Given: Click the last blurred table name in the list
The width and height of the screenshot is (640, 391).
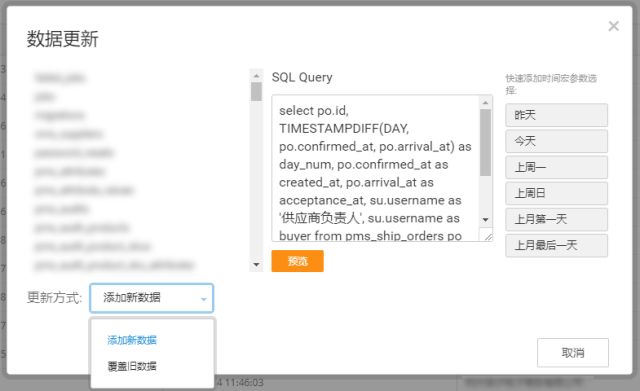Looking at the screenshot, I should pos(114,265).
